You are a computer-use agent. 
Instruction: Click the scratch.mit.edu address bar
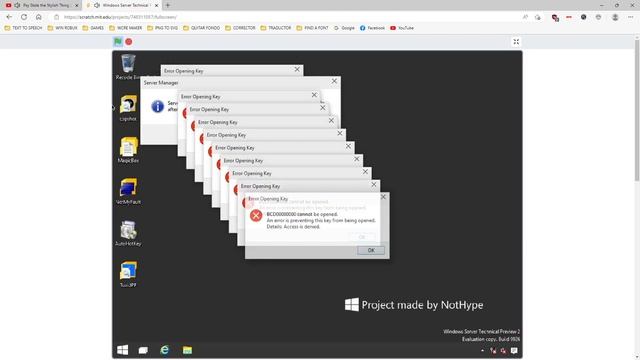[286, 17]
